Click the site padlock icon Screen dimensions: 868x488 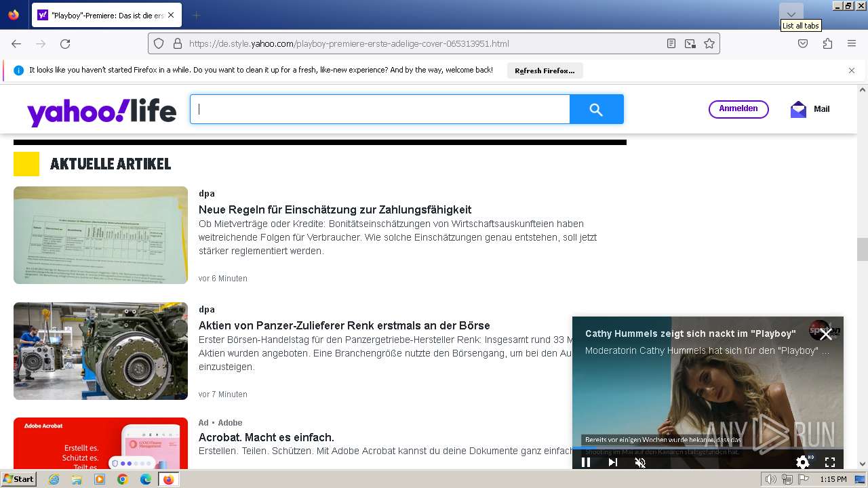pyautogui.click(x=178, y=43)
